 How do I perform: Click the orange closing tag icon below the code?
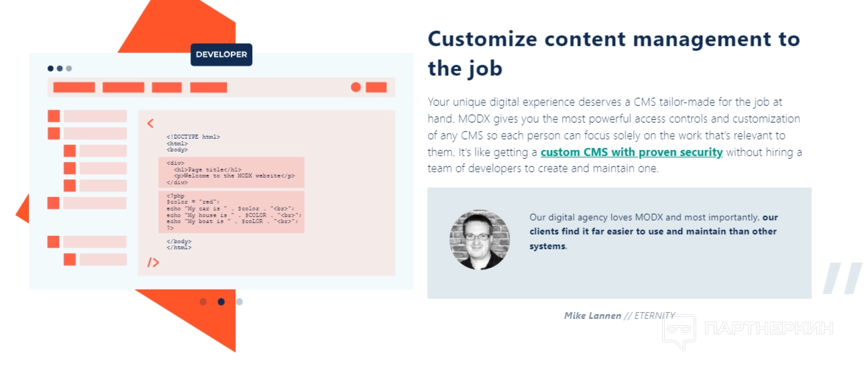tap(153, 263)
